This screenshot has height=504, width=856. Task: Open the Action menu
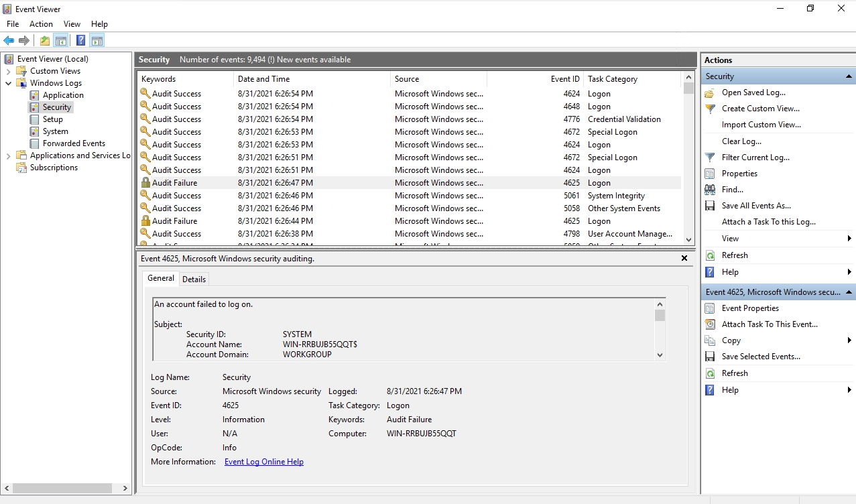tap(40, 23)
